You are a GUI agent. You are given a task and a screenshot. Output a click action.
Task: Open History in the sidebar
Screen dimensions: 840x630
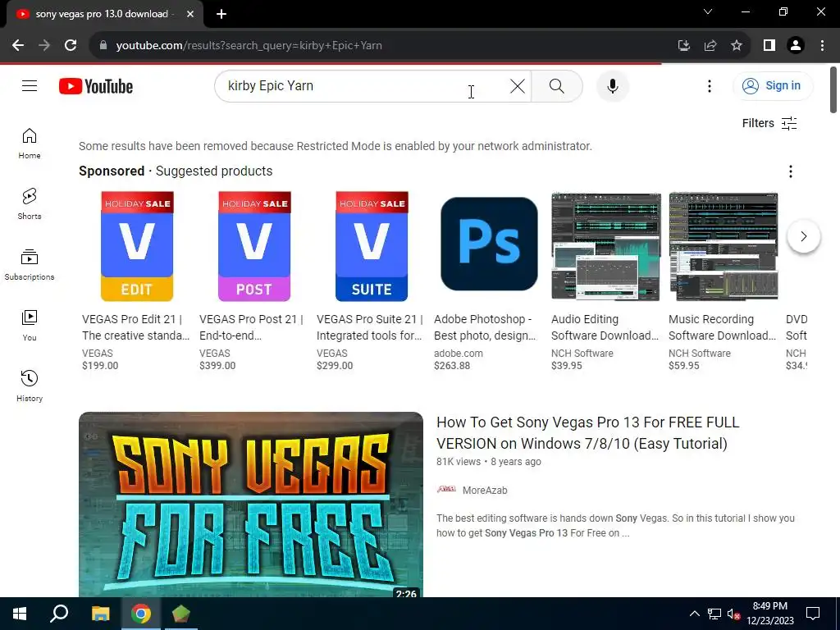pos(30,386)
